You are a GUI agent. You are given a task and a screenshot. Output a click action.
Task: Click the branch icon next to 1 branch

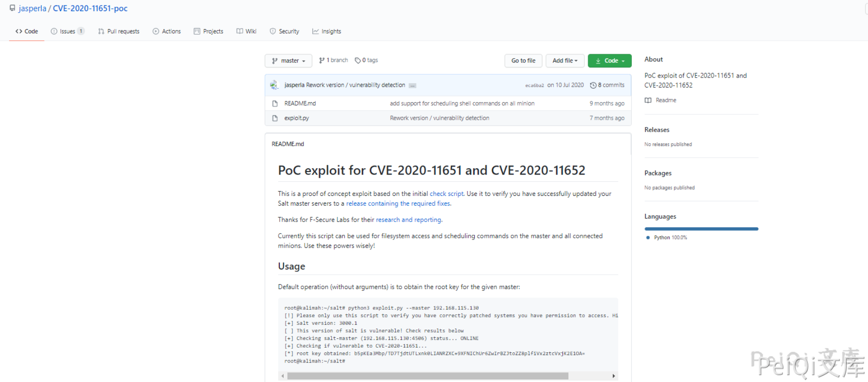tap(321, 61)
